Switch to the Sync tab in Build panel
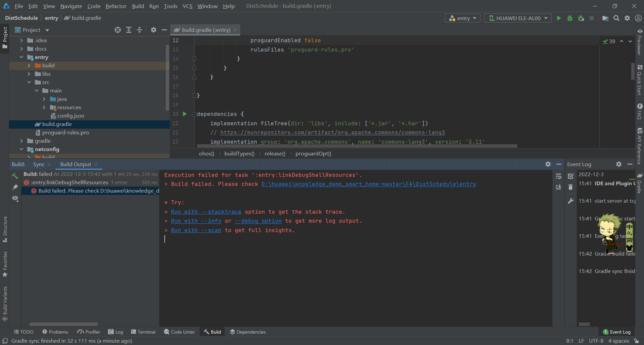 coord(39,164)
